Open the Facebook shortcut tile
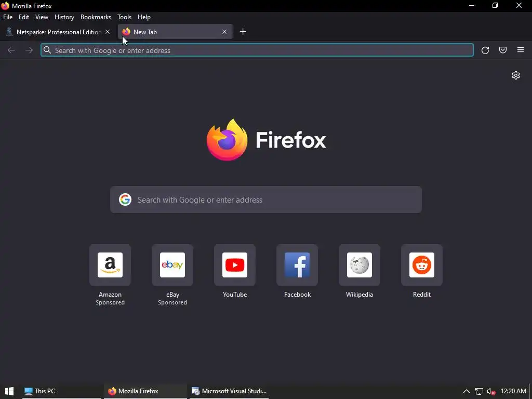Screen dimensions: 532x399 (297, 265)
